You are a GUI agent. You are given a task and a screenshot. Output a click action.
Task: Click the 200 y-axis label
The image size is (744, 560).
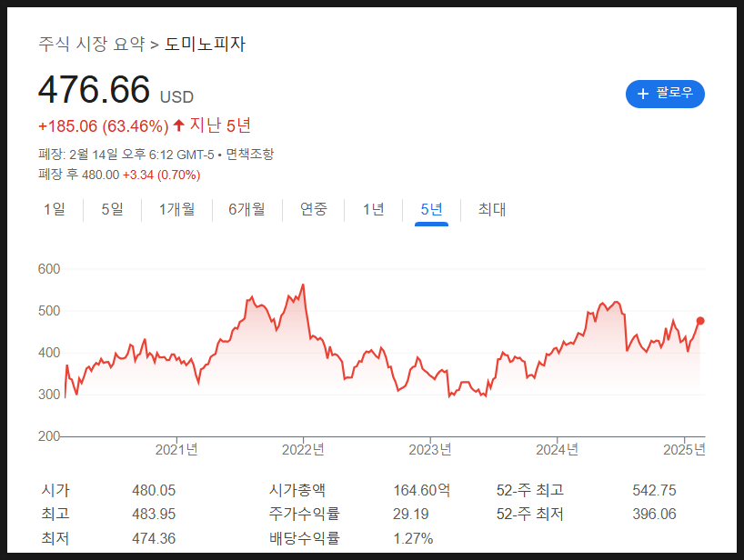pyautogui.click(x=49, y=436)
